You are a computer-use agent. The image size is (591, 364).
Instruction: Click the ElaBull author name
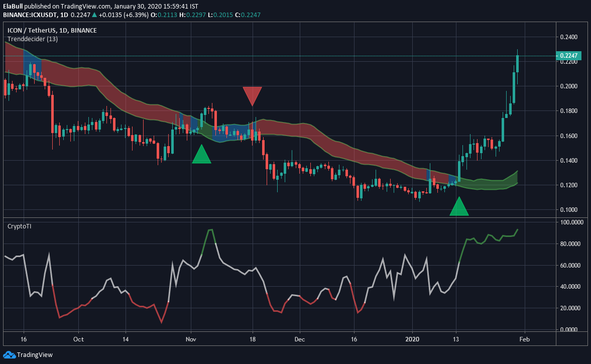pos(13,7)
